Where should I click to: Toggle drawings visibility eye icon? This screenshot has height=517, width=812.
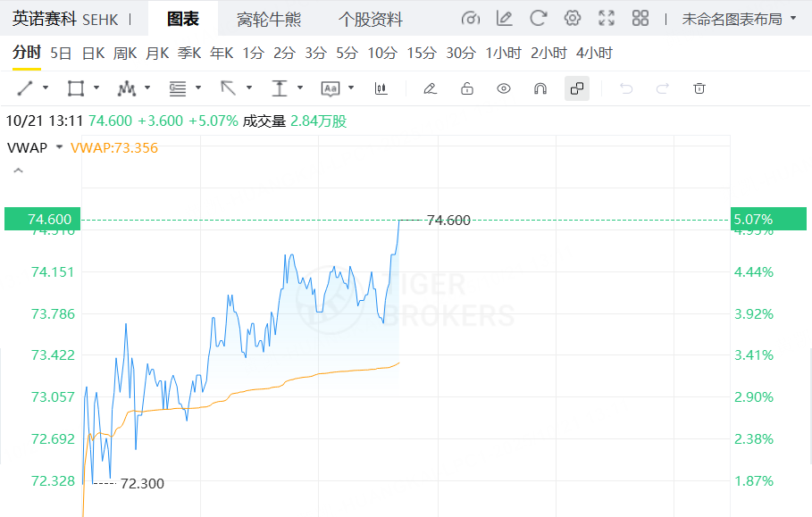tap(503, 88)
